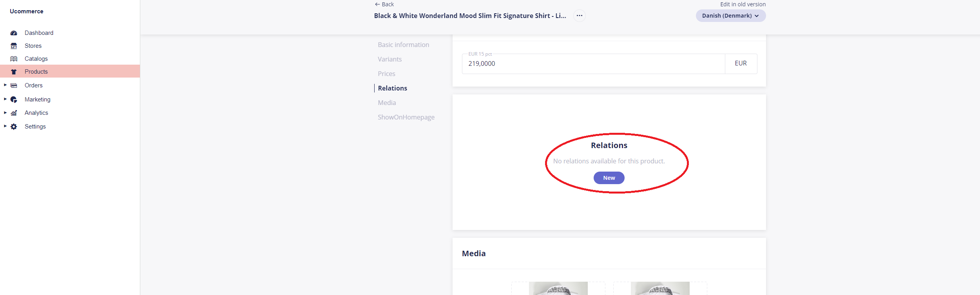Screen dimensions: 980x295
Task: Jump to Basic information section
Action: pos(403,45)
